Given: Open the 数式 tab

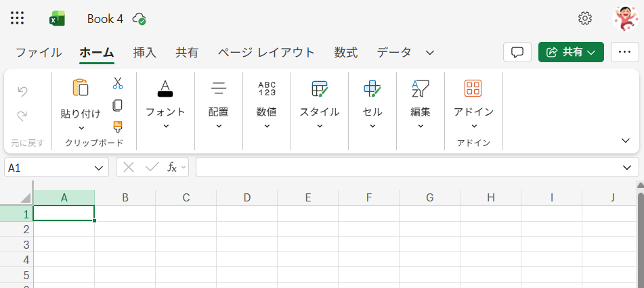Looking at the screenshot, I should click(x=345, y=53).
